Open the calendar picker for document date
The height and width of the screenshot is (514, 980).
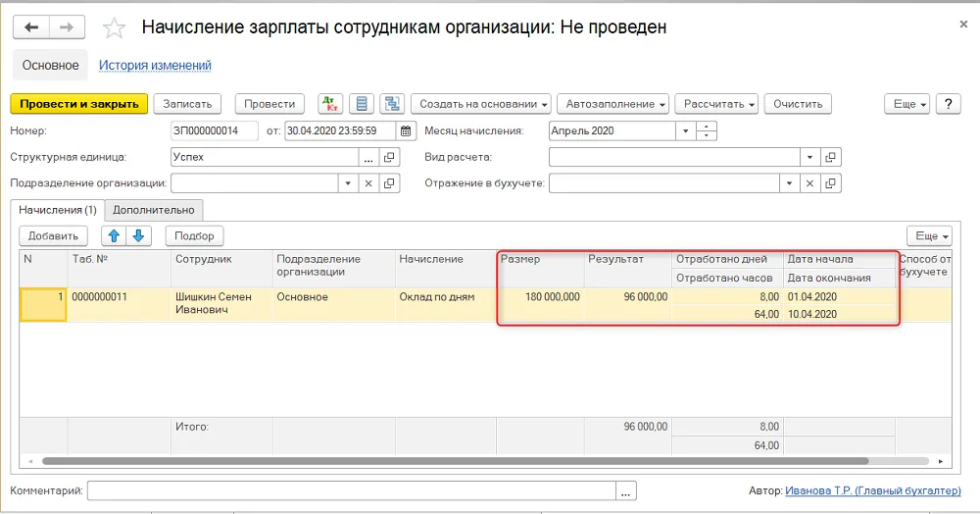click(x=406, y=130)
